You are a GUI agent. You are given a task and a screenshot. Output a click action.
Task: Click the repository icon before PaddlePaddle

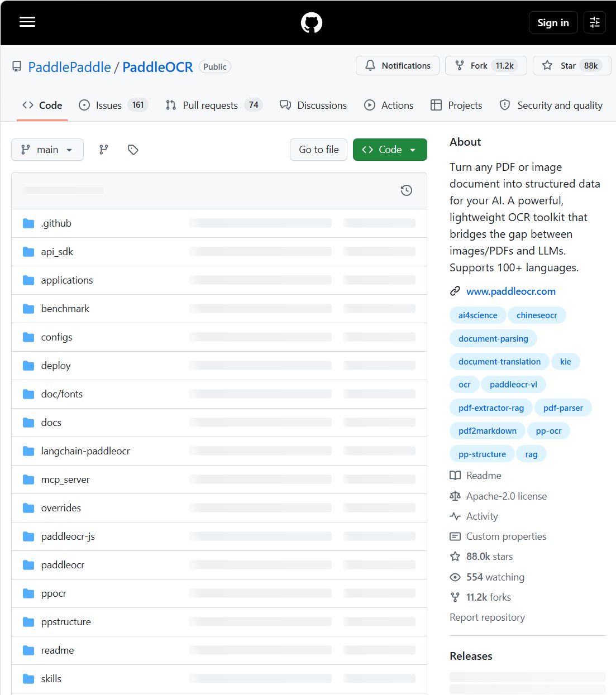click(x=17, y=67)
